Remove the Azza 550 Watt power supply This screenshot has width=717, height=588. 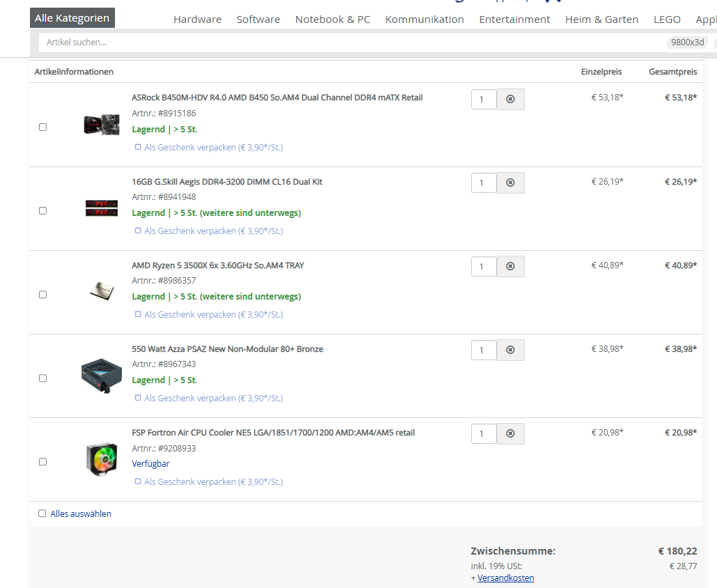pos(510,350)
